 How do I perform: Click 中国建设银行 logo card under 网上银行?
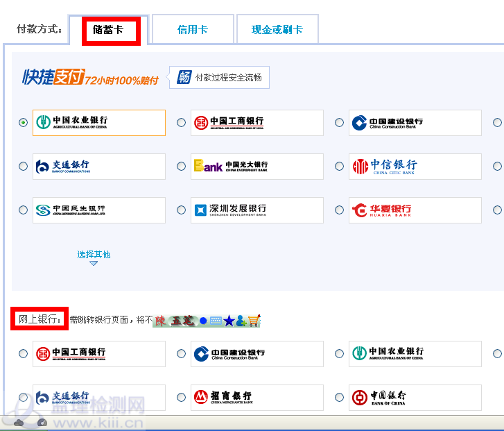[x=257, y=354]
